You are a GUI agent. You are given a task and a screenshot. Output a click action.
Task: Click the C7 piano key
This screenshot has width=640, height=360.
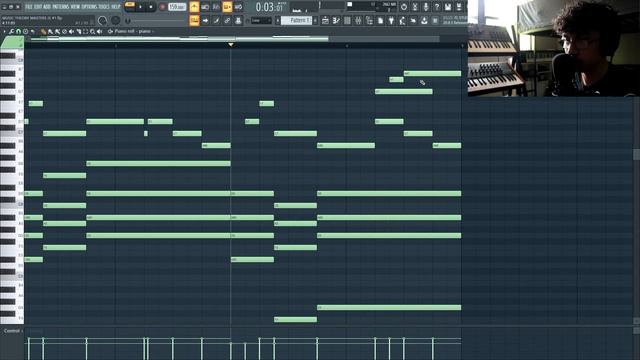click(x=11, y=132)
